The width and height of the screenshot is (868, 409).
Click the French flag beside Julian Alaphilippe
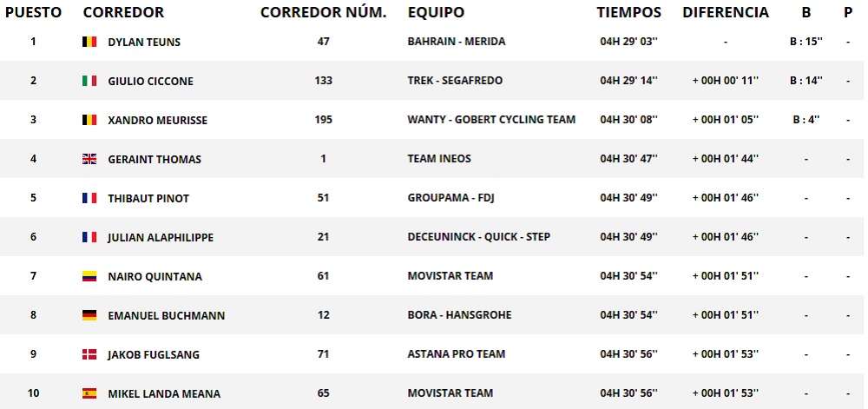pyautogui.click(x=89, y=237)
